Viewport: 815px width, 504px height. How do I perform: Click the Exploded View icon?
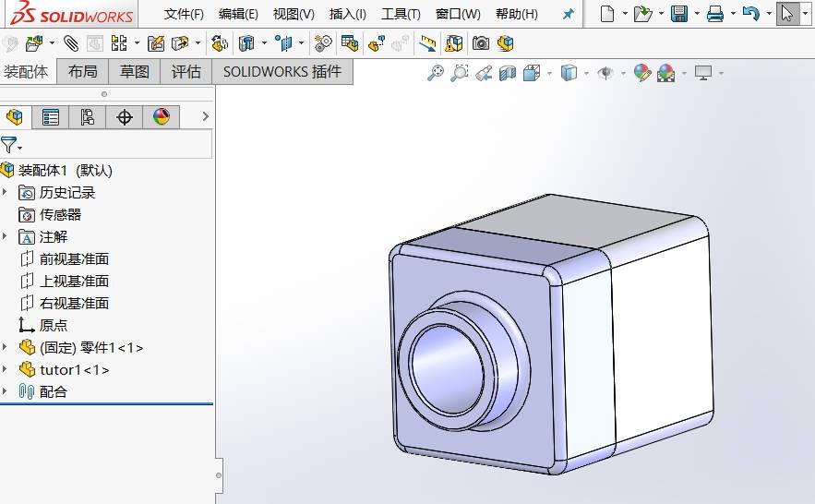[x=377, y=43]
